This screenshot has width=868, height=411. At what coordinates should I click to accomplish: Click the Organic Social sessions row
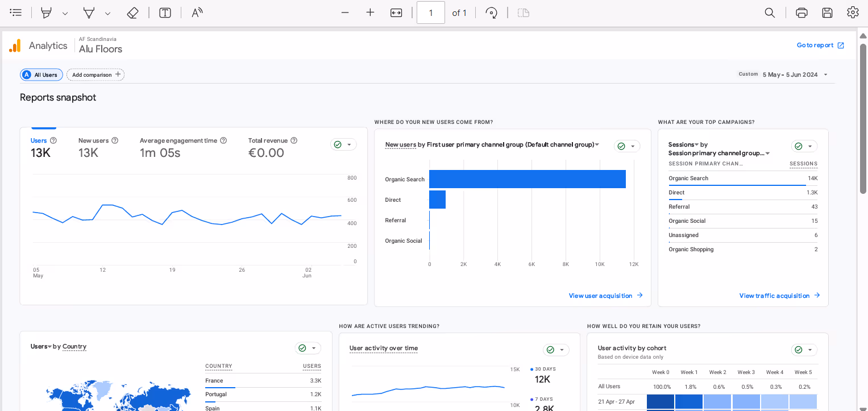click(x=743, y=221)
